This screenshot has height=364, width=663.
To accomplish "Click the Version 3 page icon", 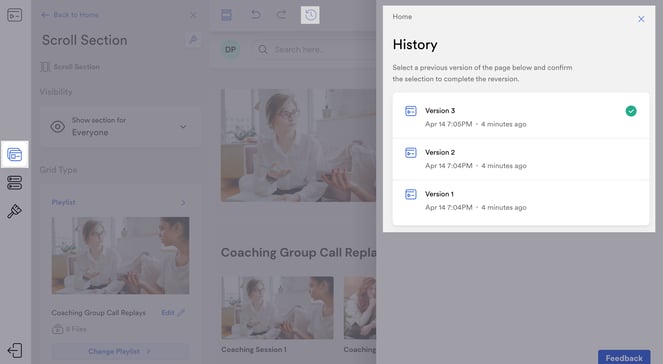I will pyautogui.click(x=411, y=111).
